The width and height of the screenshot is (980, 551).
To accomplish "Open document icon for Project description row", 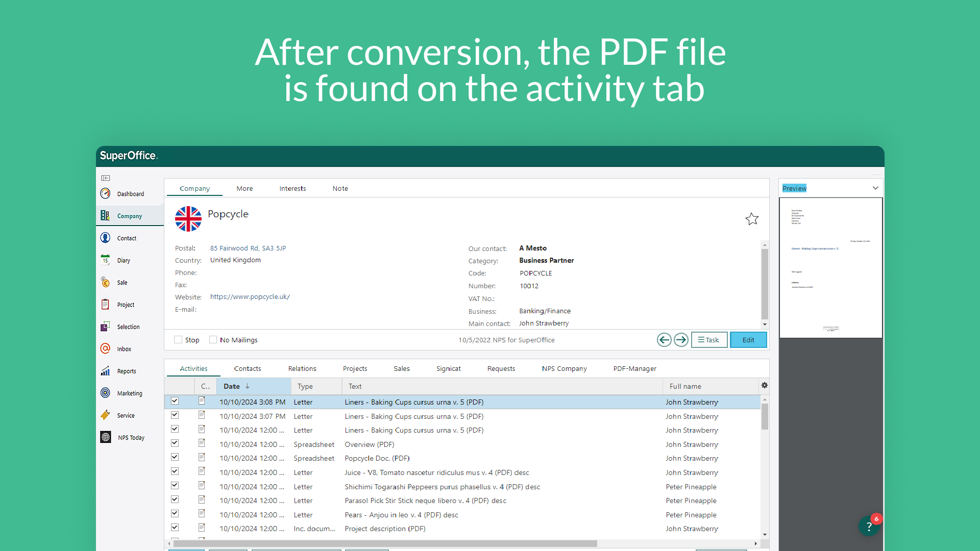I will click(202, 528).
